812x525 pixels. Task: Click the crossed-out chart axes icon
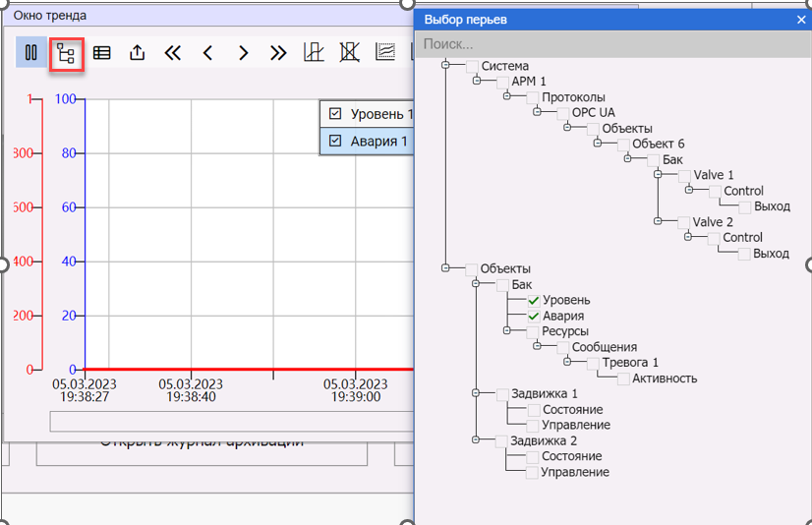pyautogui.click(x=349, y=53)
